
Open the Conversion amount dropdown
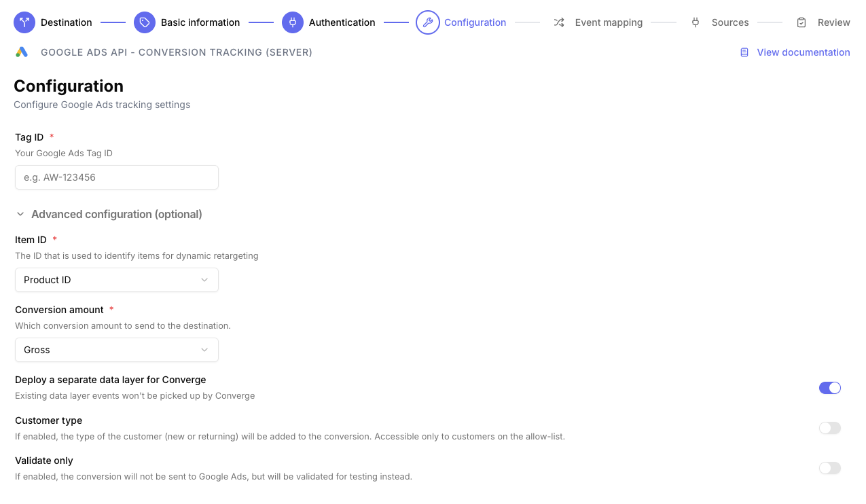(x=116, y=349)
